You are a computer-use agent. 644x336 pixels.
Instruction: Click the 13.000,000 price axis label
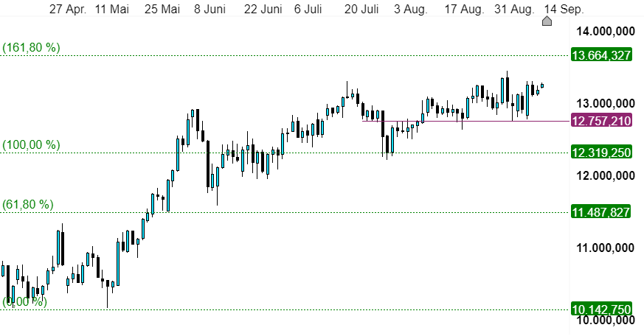(606, 103)
